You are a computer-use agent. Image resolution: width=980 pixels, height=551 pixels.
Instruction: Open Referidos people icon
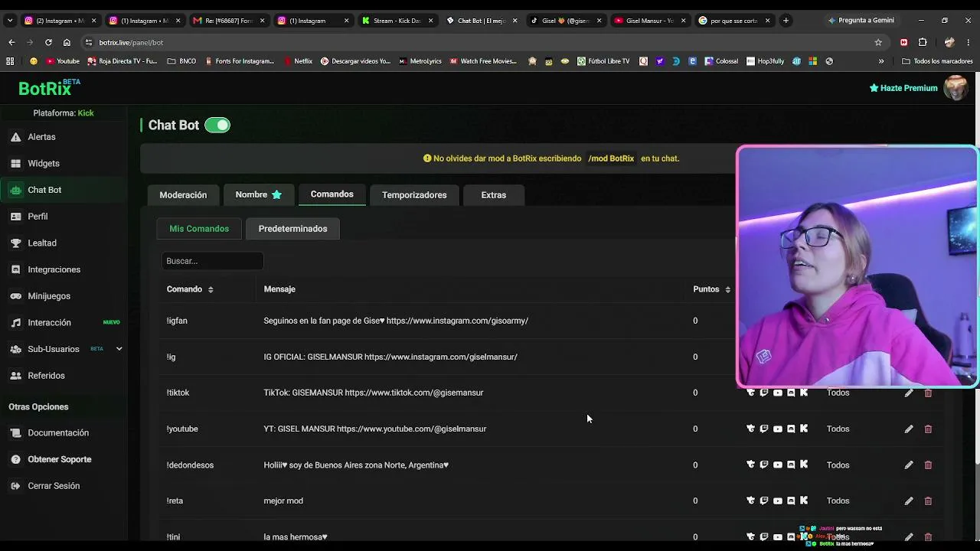pyautogui.click(x=15, y=376)
